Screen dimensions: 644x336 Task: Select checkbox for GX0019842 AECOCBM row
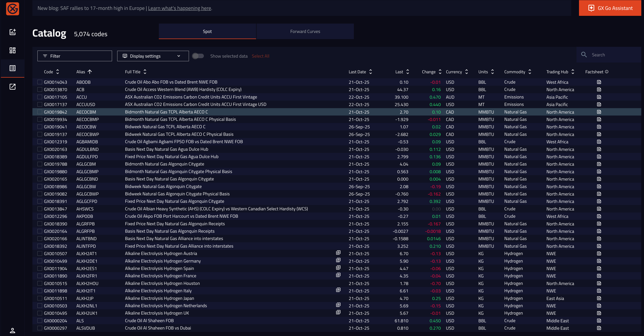pyautogui.click(x=40, y=112)
